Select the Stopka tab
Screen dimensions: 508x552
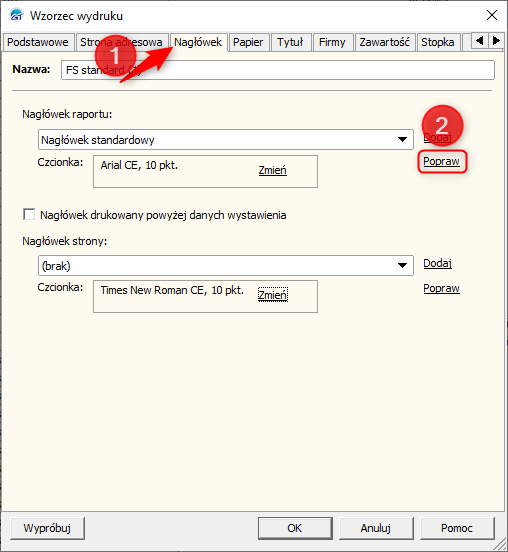tap(438, 42)
